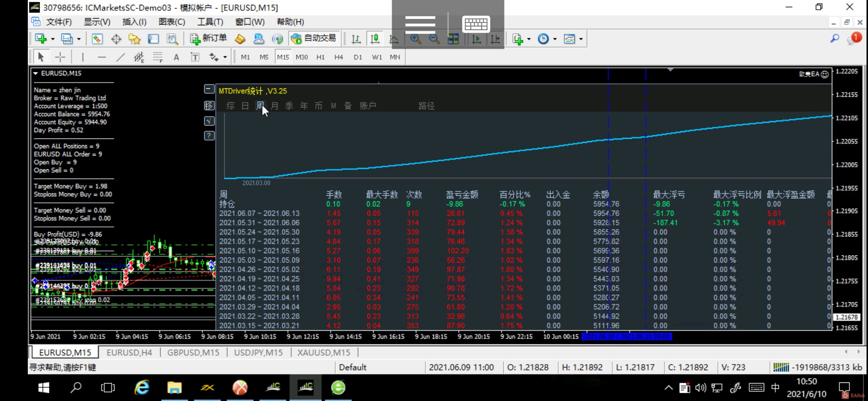Click the zoom in magnifier icon
Viewport: 868px width, 401px height.
point(415,39)
